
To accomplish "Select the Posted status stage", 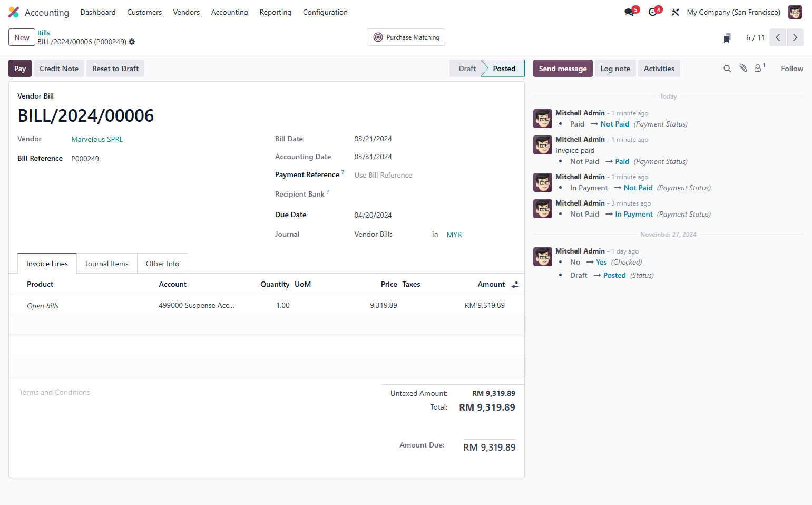I will [504, 69].
